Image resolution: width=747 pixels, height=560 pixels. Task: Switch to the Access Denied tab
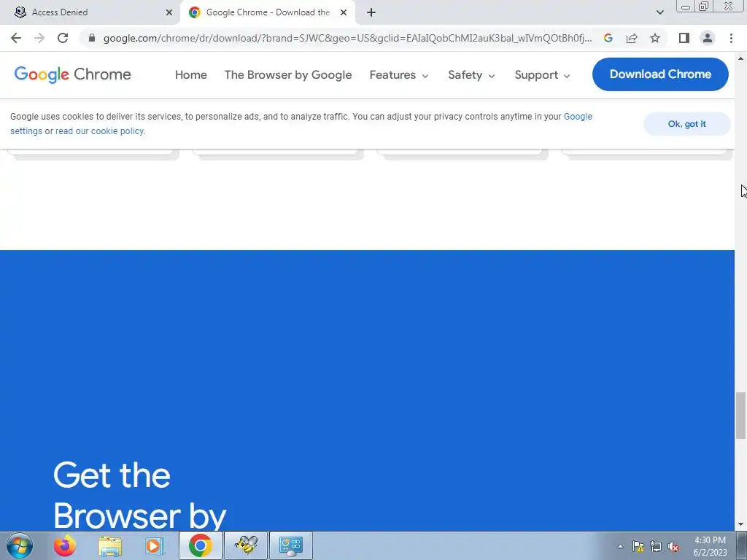pos(90,12)
